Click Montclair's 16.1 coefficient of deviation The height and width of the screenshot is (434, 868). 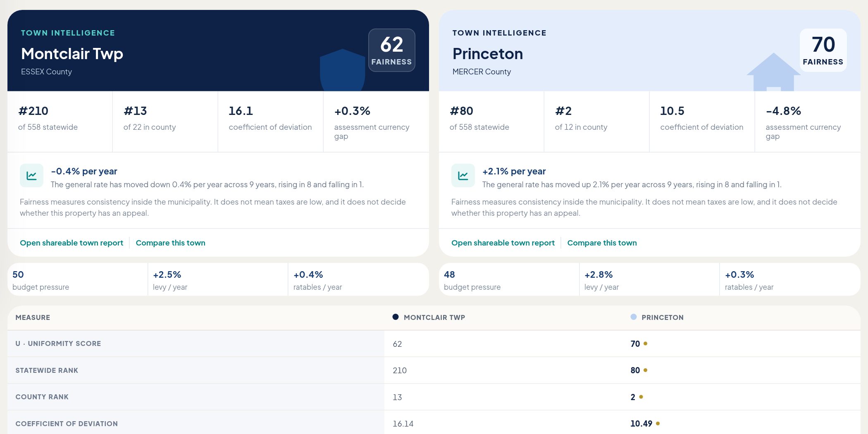(270, 122)
